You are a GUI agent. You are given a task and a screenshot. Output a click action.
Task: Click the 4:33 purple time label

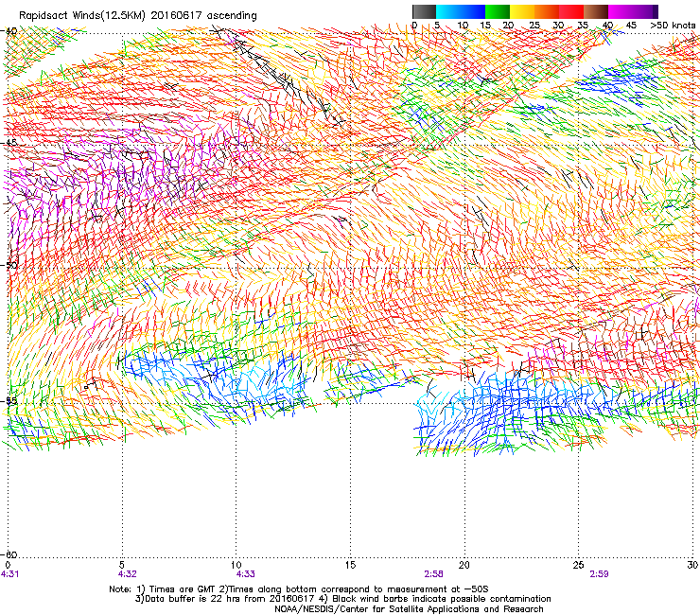tap(246, 574)
